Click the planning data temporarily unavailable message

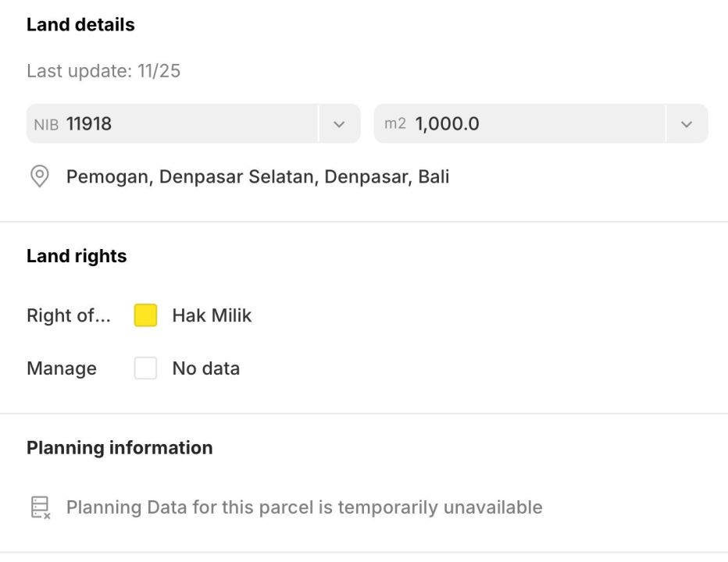304,507
